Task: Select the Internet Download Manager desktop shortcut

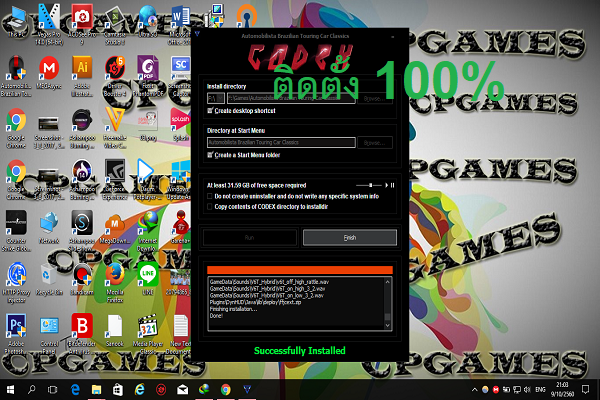Action: click(148, 230)
